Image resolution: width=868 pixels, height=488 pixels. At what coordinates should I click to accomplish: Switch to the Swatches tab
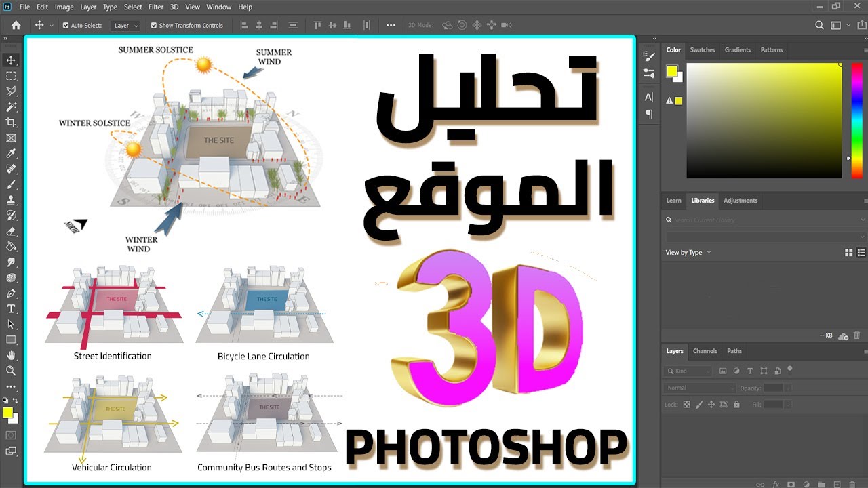click(x=703, y=49)
